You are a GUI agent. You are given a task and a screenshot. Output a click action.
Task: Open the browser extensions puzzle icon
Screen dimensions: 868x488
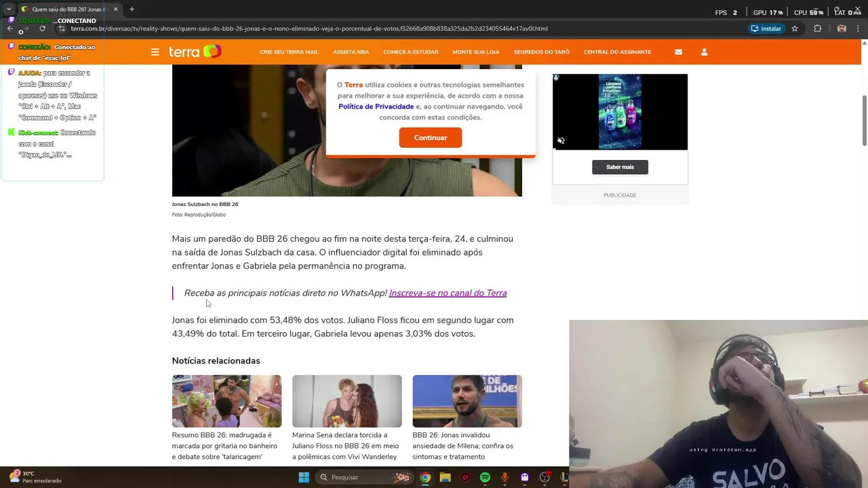(x=817, y=28)
